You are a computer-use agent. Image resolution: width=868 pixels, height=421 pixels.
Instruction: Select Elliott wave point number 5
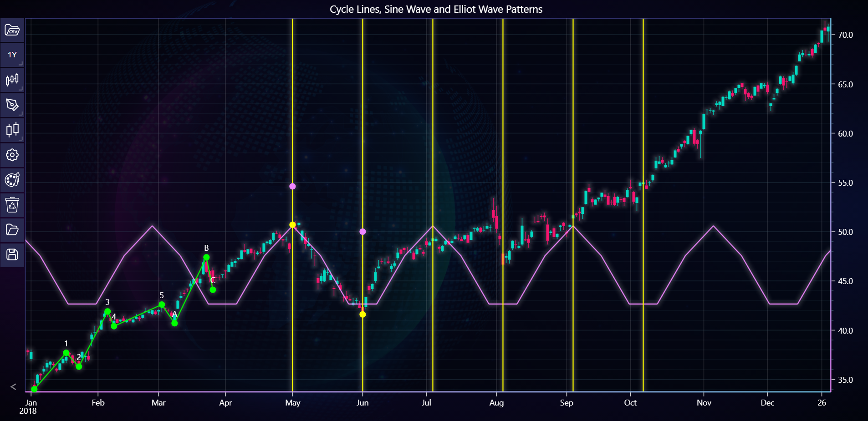coord(162,304)
